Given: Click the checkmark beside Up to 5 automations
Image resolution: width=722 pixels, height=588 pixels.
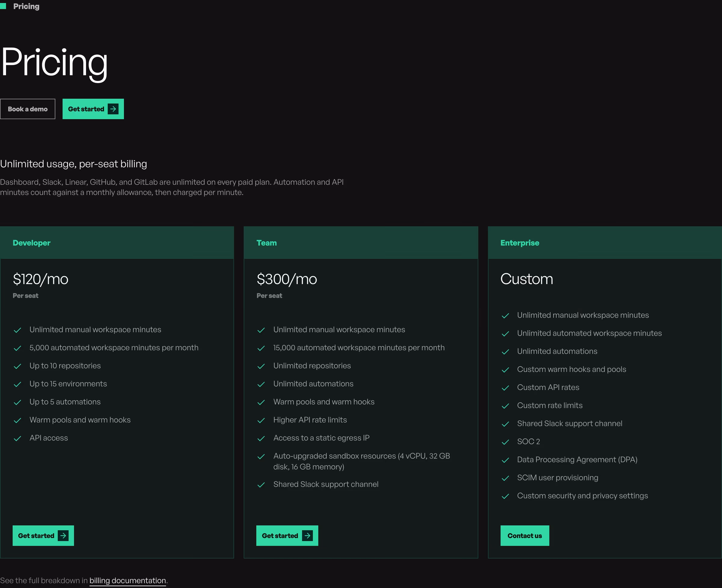Looking at the screenshot, I should click(x=17, y=402).
